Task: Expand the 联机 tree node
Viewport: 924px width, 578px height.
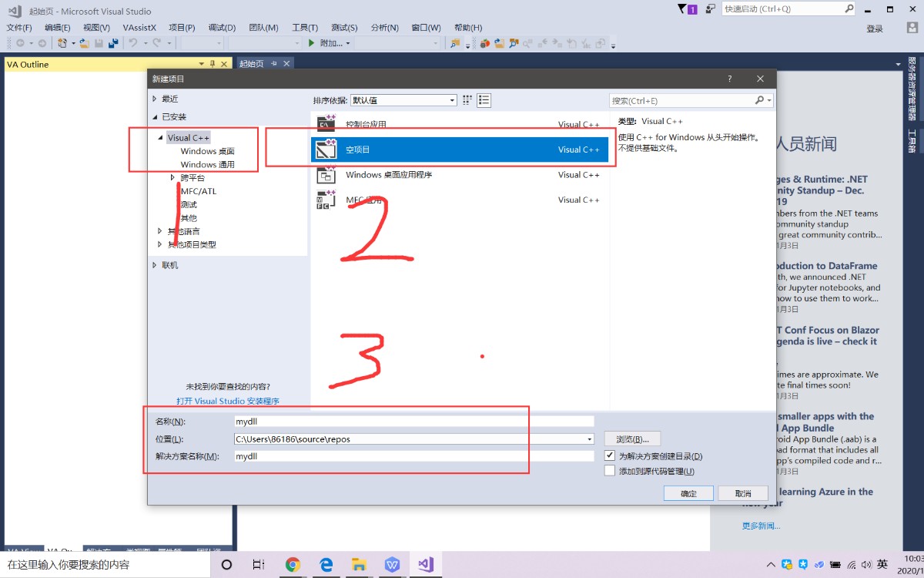Action: [155, 265]
